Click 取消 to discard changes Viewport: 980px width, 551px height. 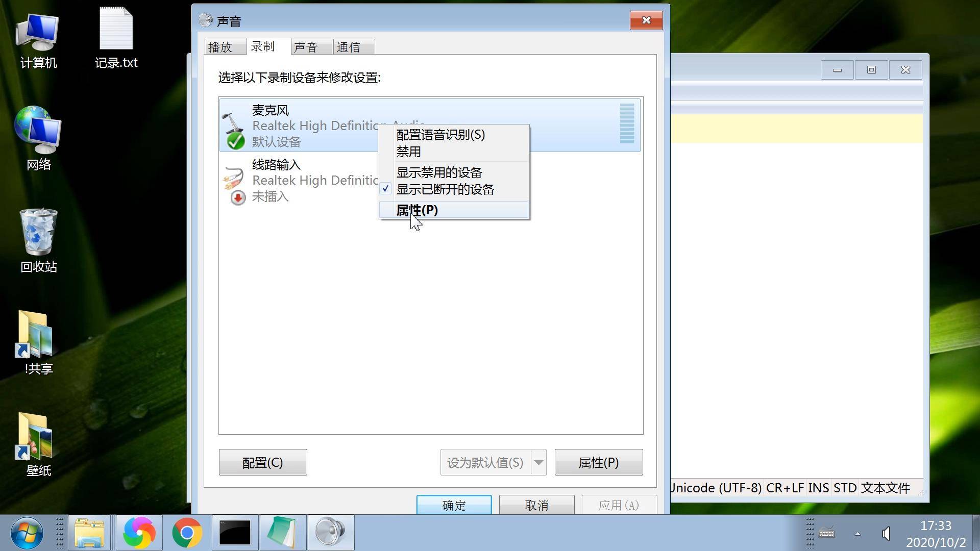536,505
